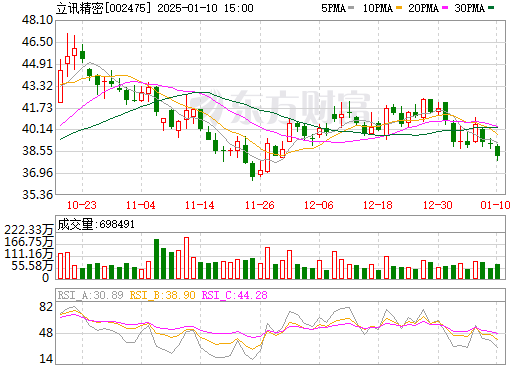Click the 10-23 date axis label
This screenshot has height=365, width=520.
[x=82, y=205]
